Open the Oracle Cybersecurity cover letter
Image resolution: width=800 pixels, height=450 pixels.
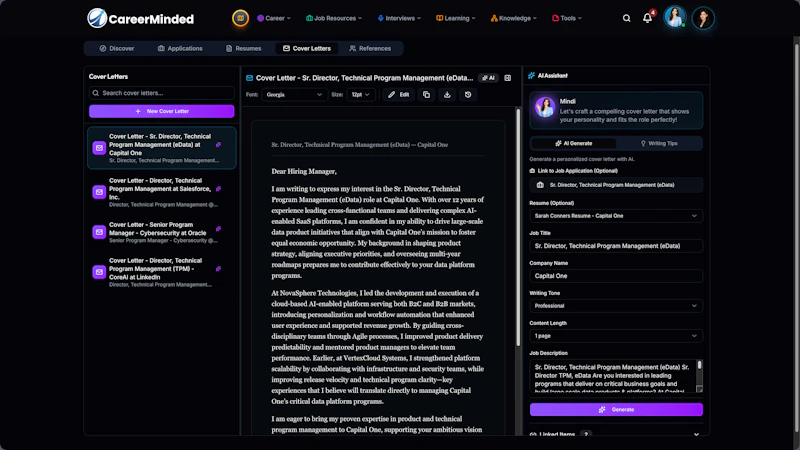click(x=162, y=232)
